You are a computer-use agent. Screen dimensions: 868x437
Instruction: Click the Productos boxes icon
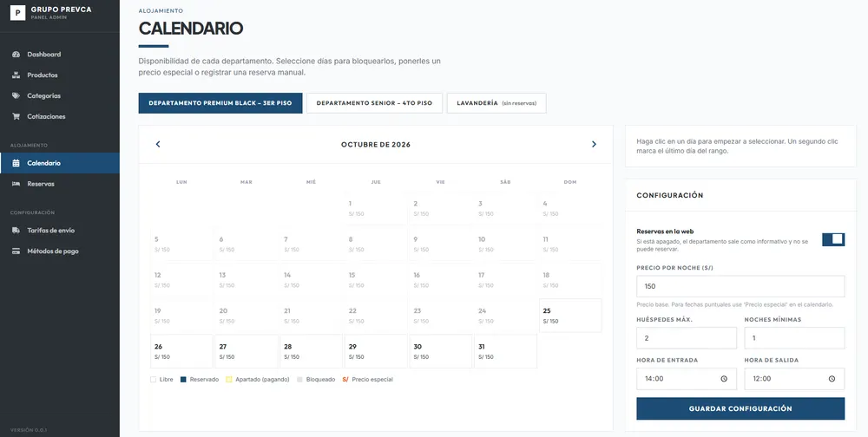pos(16,75)
